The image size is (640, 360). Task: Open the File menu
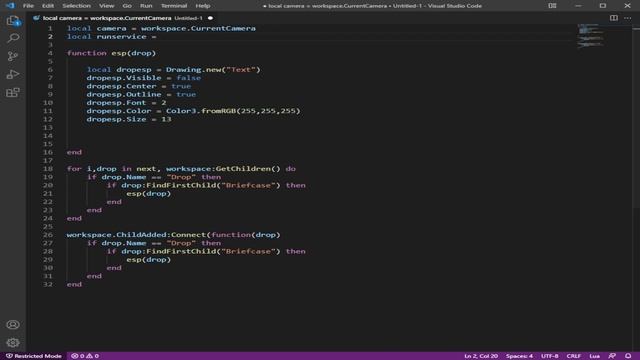click(x=28, y=6)
